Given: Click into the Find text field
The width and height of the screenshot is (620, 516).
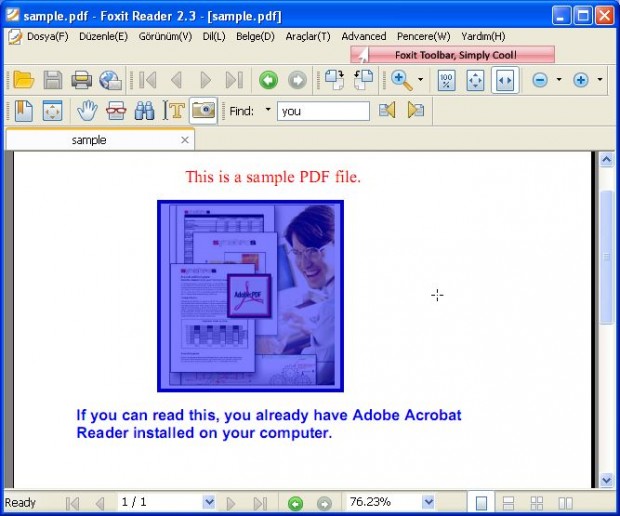Looking at the screenshot, I should [323, 111].
